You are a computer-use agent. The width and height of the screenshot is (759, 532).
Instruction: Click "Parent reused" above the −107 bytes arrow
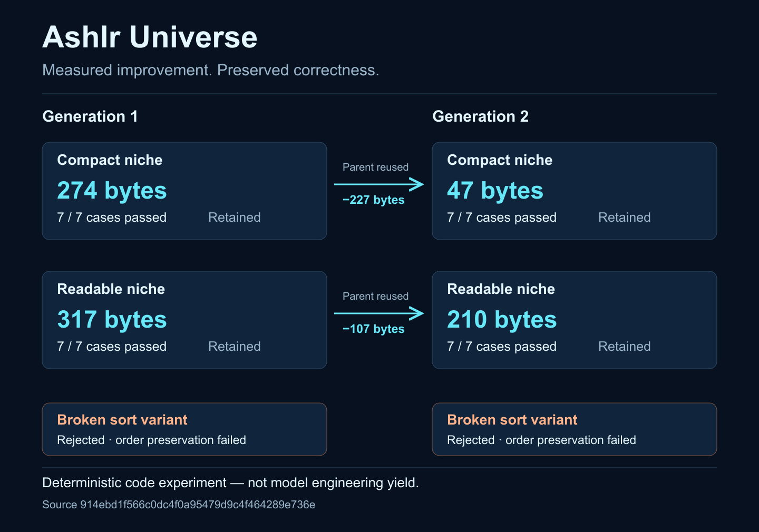[x=375, y=296]
